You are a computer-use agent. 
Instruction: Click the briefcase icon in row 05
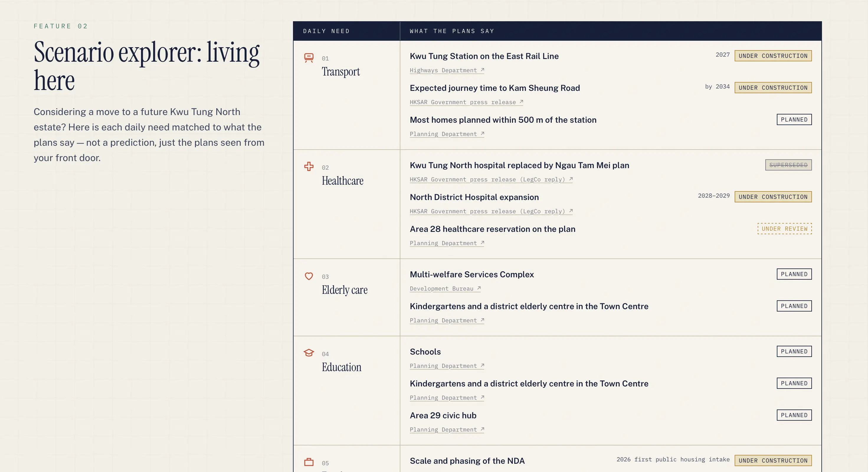click(309, 462)
